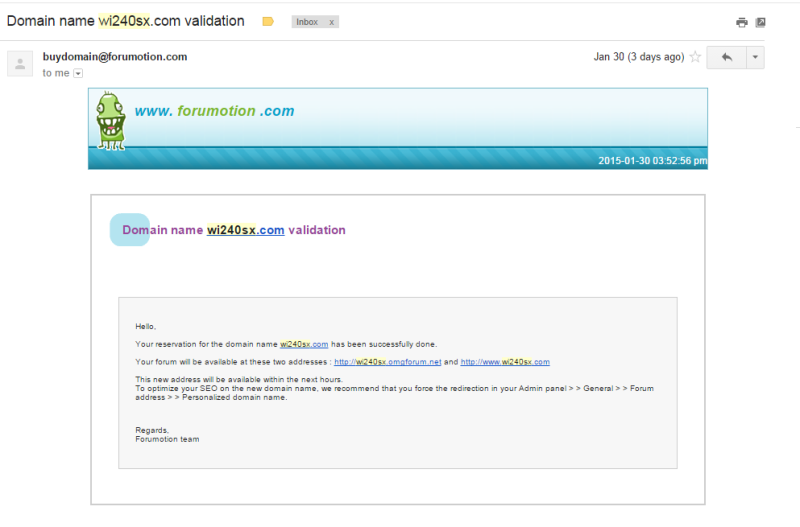
Task: Open http://wi240sx.omgforum.net link
Action: click(x=388, y=362)
